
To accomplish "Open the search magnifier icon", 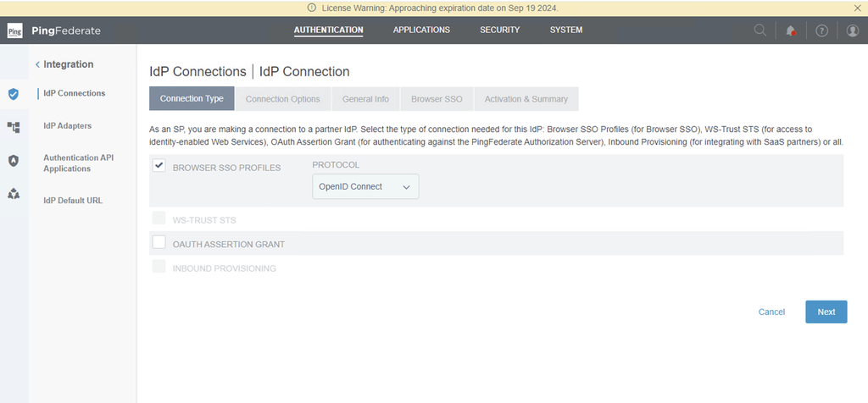I will click(760, 30).
